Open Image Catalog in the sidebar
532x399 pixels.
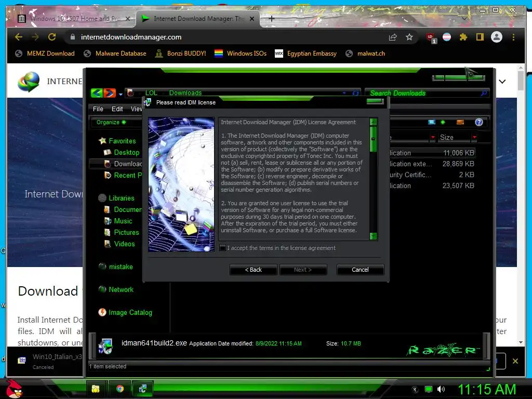130,312
